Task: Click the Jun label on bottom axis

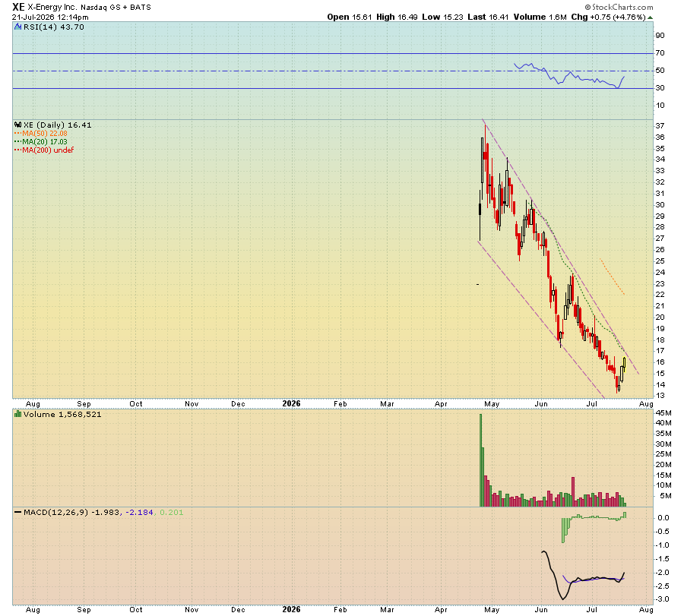Action: point(541,610)
